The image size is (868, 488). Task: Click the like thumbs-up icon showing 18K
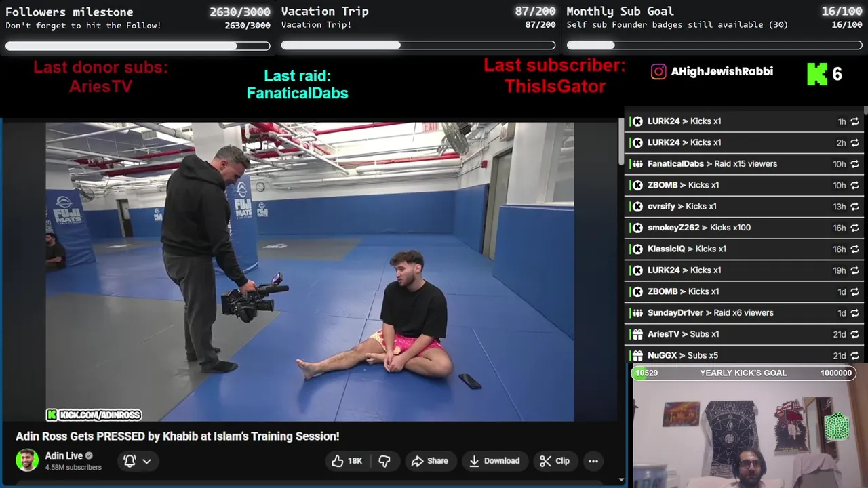[x=338, y=461]
